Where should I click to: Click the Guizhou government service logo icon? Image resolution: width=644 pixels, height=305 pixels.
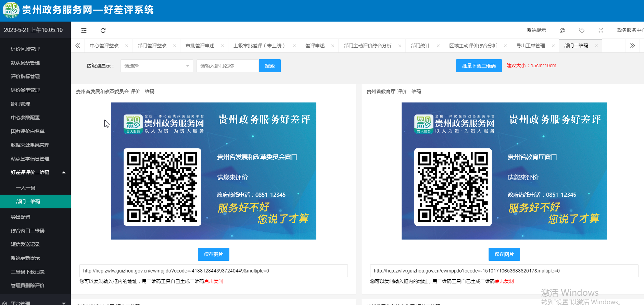pos(11,10)
